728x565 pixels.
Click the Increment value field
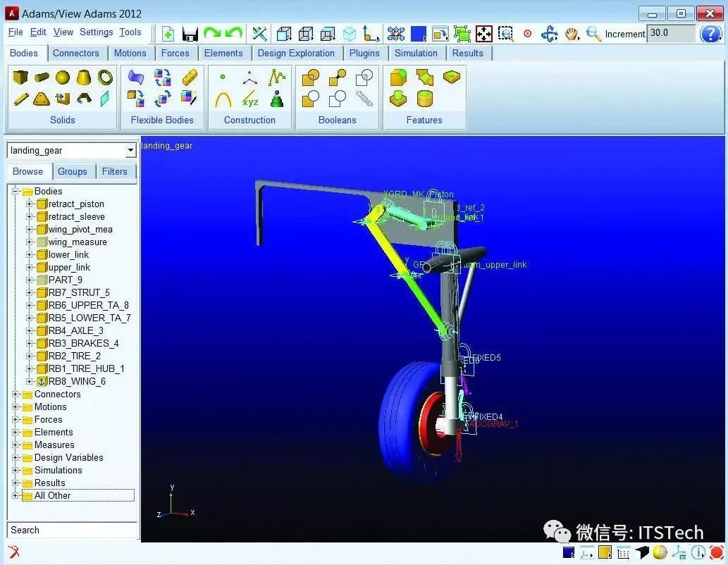coord(672,34)
